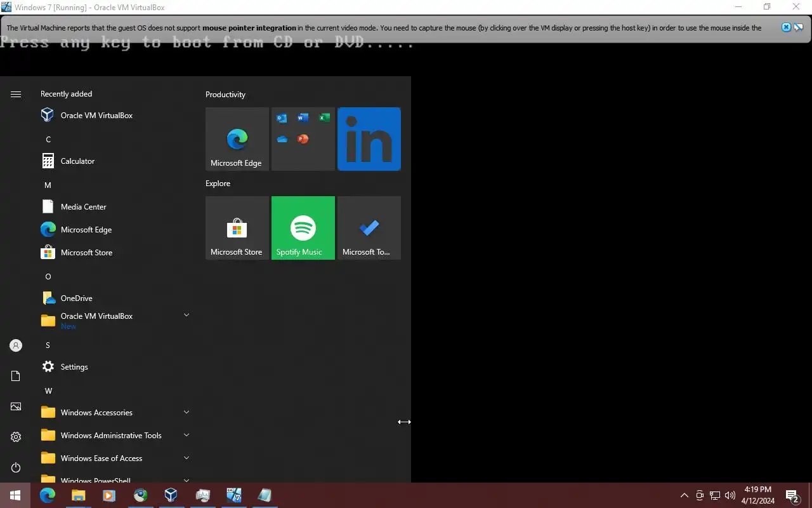
Task: Launch the Spotify Music tile
Action: coord(303,228)
